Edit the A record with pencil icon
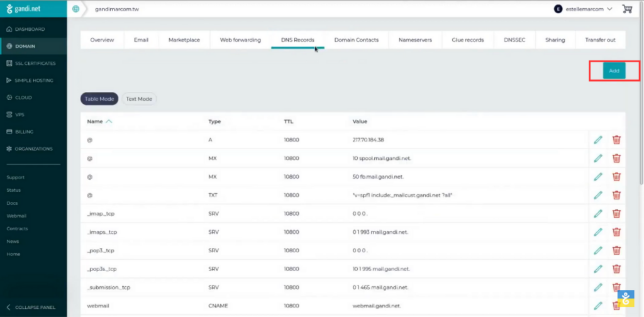 598,140
